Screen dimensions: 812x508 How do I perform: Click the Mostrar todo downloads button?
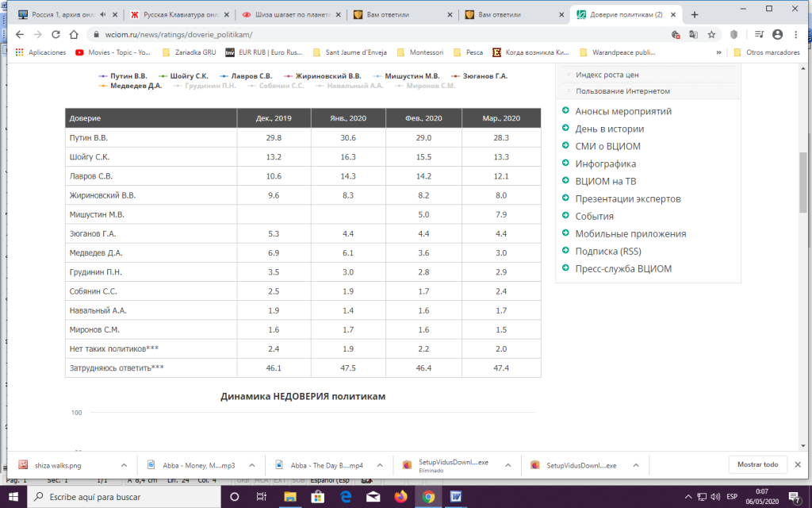pos(758,464)
